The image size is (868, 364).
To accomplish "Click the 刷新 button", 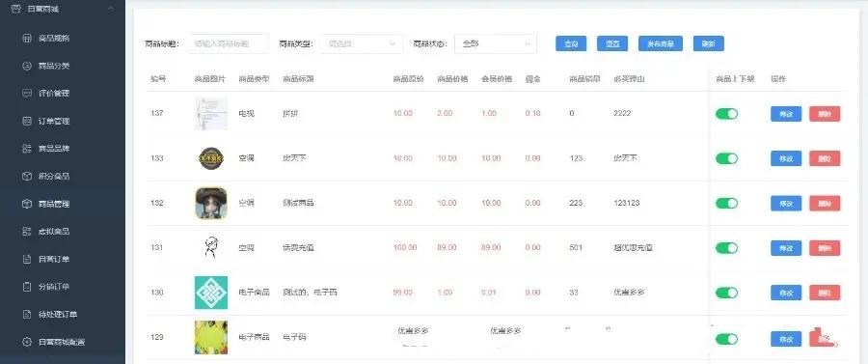I will (709, 43).
